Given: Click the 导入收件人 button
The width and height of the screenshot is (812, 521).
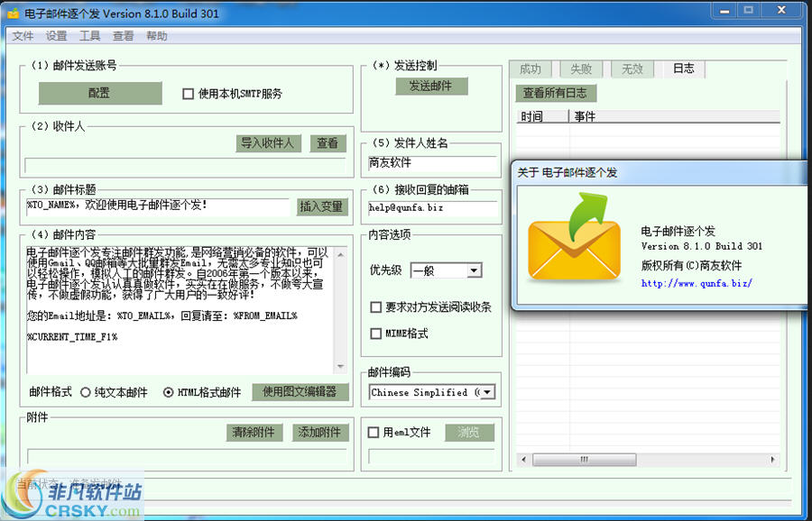Looking at the screenshot, I should click(268, 142).
